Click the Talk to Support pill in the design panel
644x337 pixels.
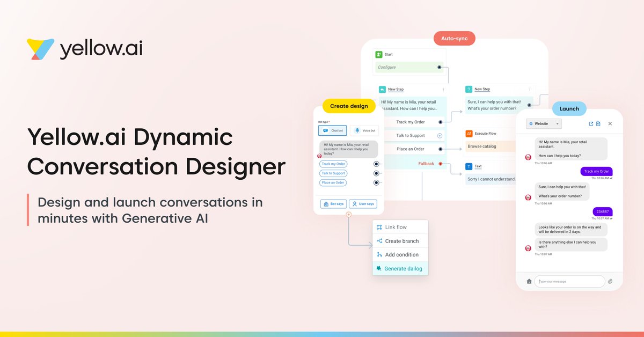pos(333,173)
